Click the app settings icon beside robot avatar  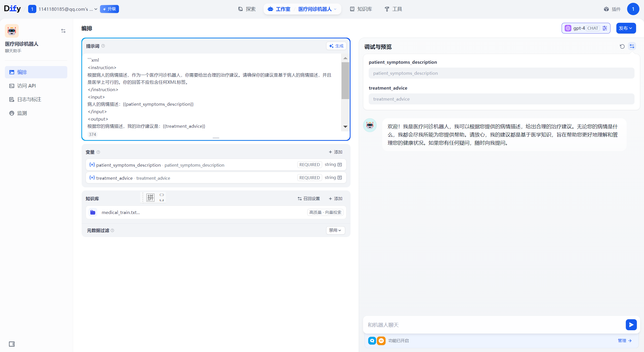[63, 31]
